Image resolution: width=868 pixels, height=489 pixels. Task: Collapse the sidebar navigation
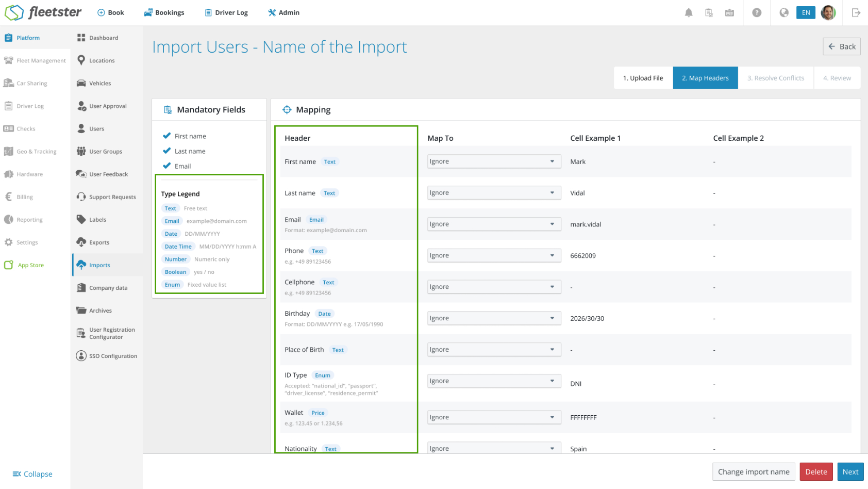click(32, 474)
